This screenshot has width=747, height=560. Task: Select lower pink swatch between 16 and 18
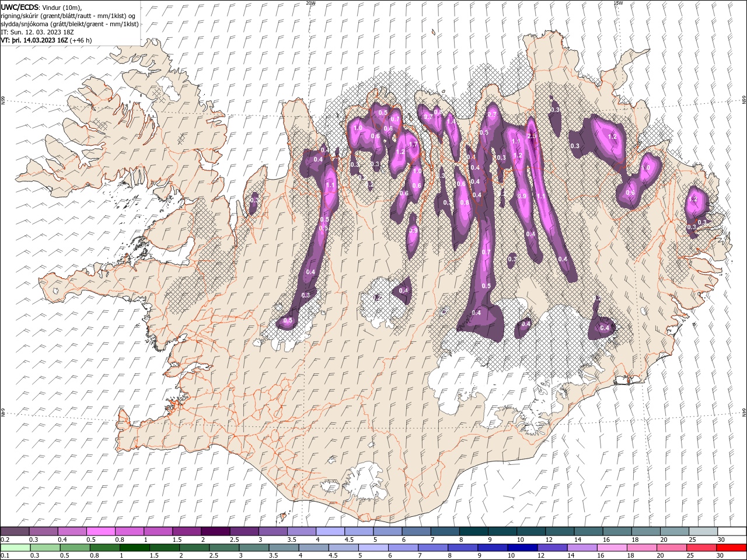pyautogui.click(x=611, y=548)
